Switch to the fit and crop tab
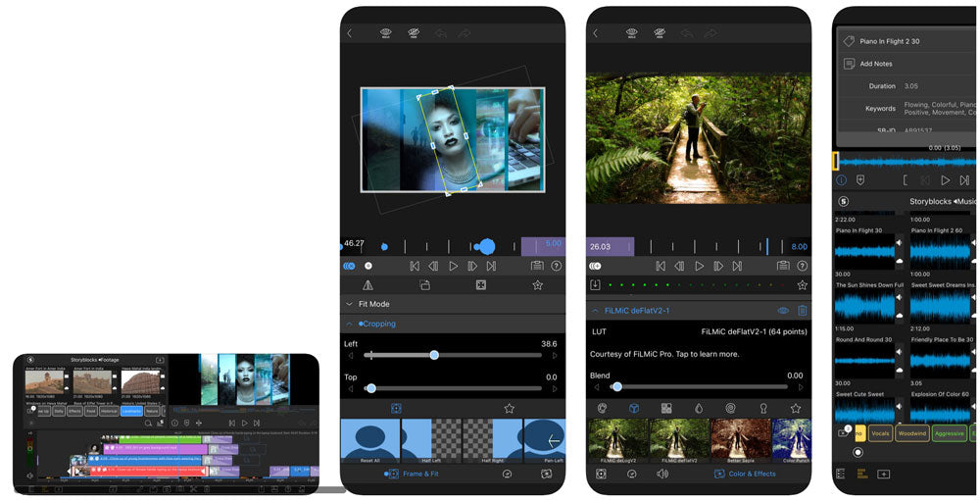Image resolution: width=980 pixels, height=500 pixels. [x=480, y=285]
